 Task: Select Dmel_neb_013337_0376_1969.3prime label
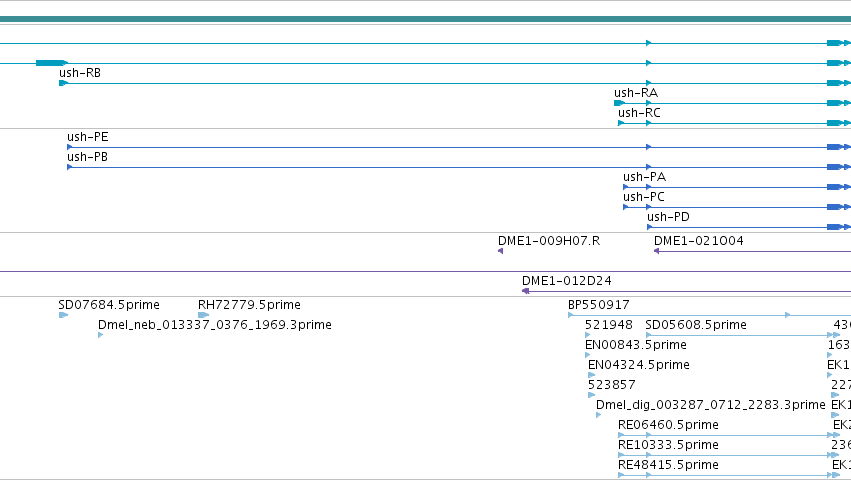coord(215,325)
